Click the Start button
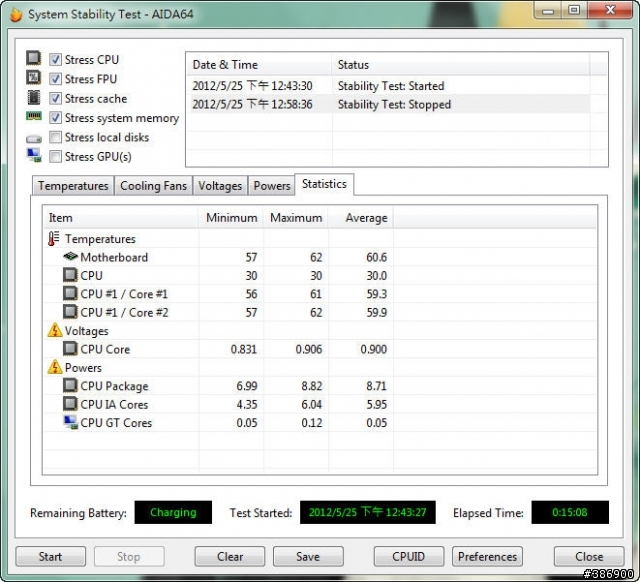The width and height of the screenshot is (640, 582). (51, 556)
